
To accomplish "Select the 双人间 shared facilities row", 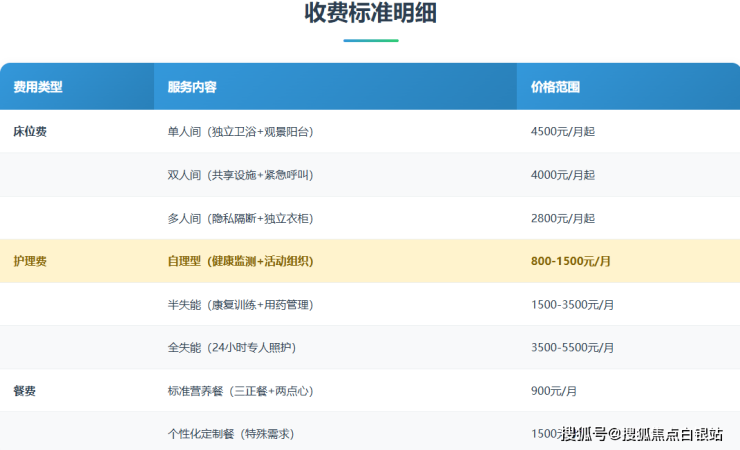I will 240,175.
